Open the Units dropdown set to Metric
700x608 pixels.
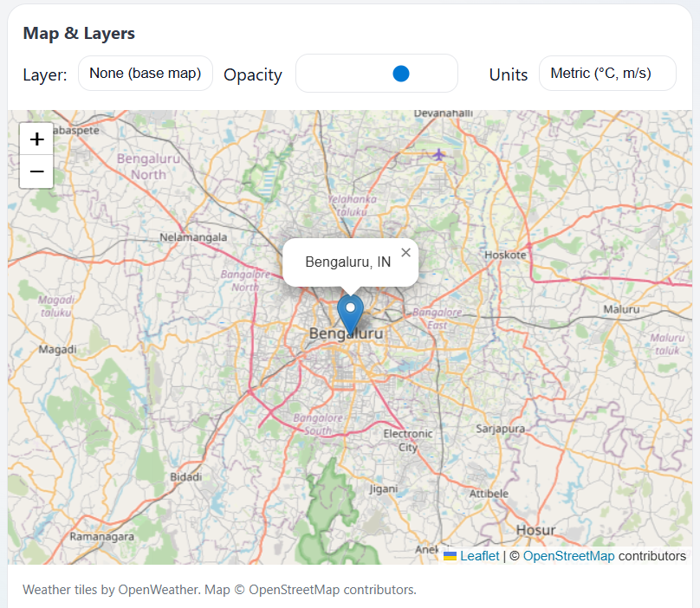click(607, 73)
